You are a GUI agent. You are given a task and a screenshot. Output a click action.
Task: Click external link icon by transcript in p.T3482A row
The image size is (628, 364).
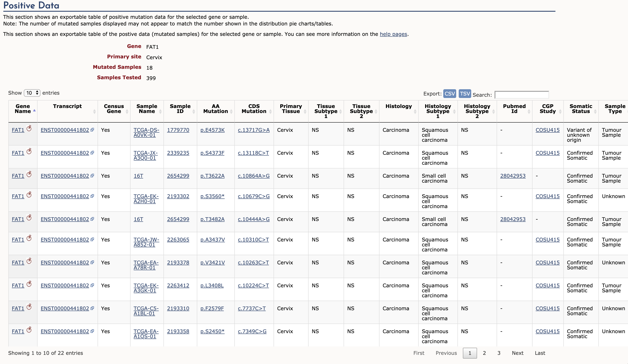pos(92,219)
